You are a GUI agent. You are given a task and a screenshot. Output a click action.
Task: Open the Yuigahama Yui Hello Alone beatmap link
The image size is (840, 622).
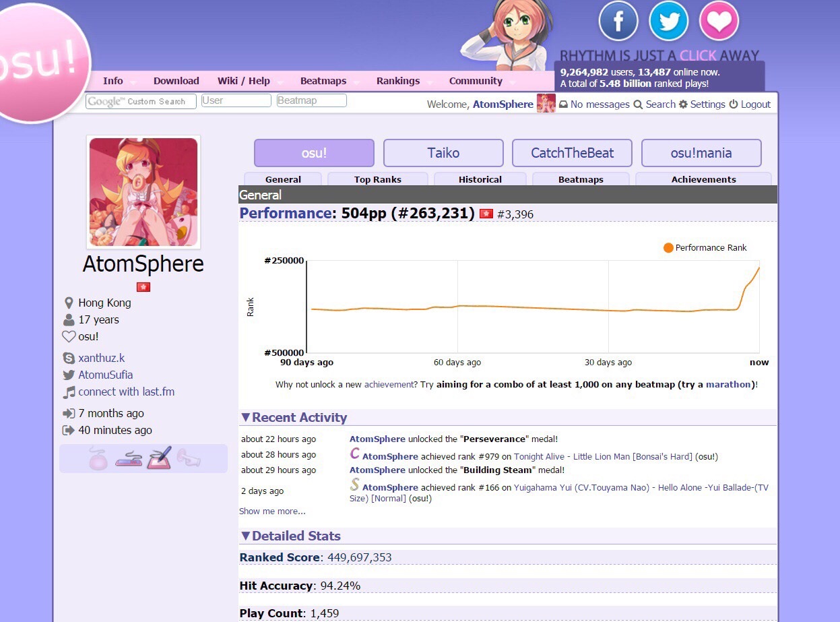pyautogui.click(x=559, y=493)
